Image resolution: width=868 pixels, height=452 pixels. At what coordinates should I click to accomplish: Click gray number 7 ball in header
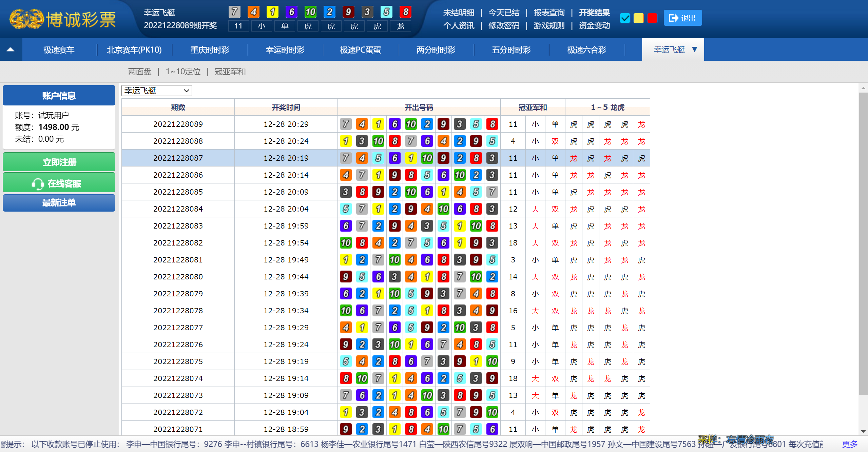pos(234,12)
